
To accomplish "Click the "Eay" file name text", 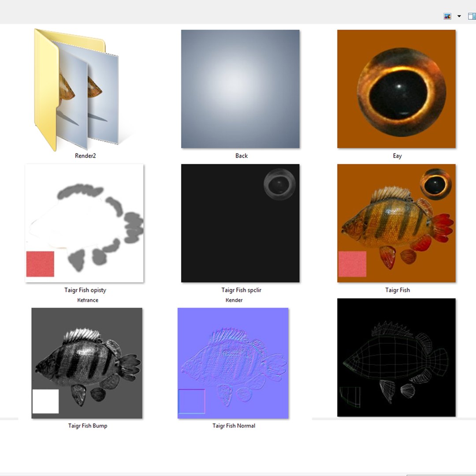I will pyautogui.click(x=398, y=156).
